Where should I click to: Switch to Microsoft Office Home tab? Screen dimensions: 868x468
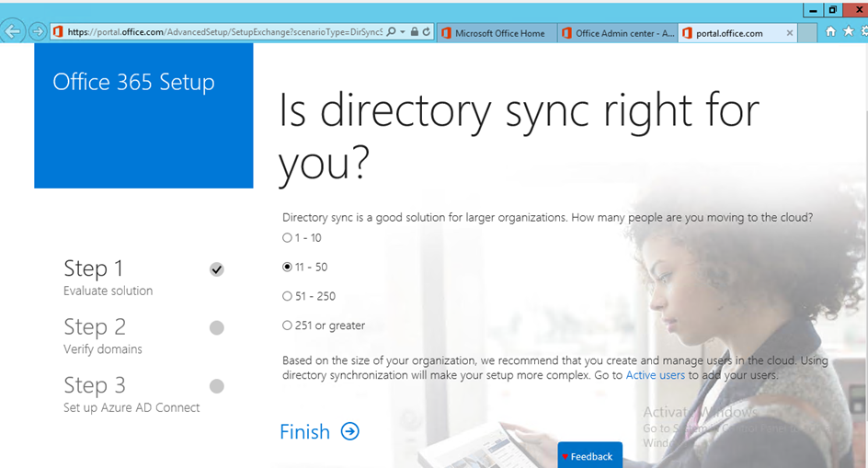(x=497, y=33)
